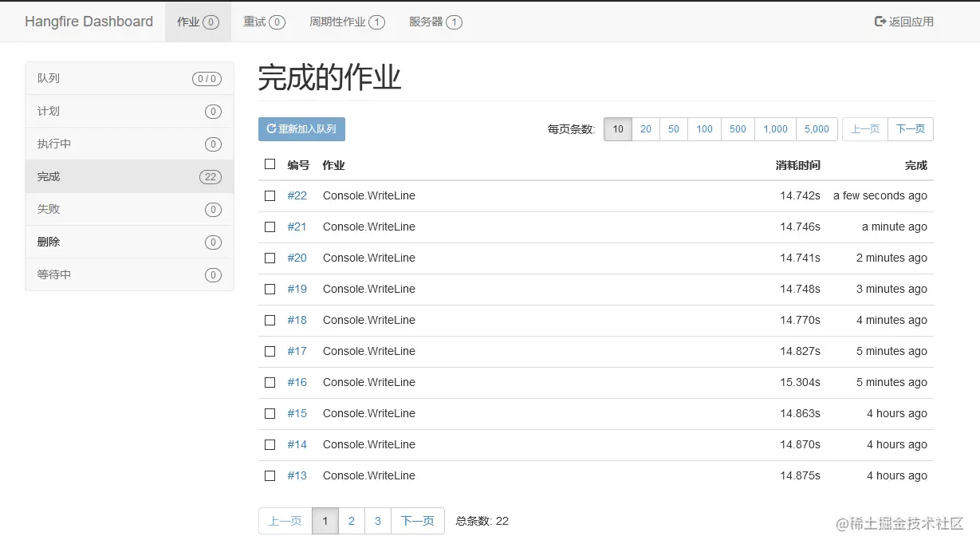The image size is (980, 548).
Task: Check the box for job #17
Action: [270, 351]
